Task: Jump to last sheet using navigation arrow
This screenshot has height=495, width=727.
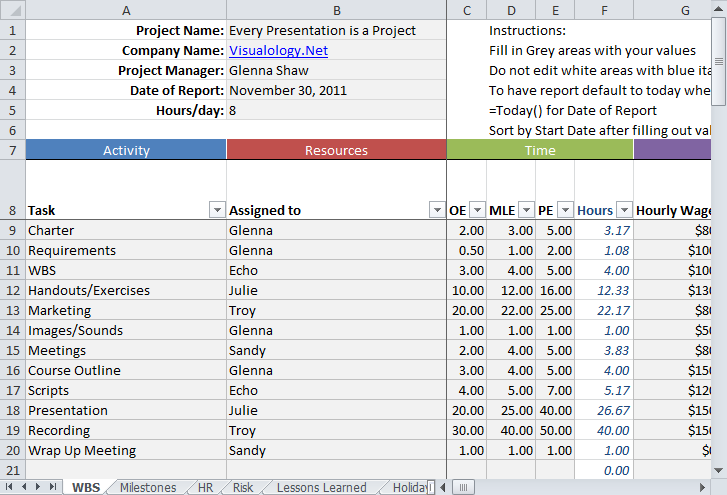Action: (x=53, y=487)
